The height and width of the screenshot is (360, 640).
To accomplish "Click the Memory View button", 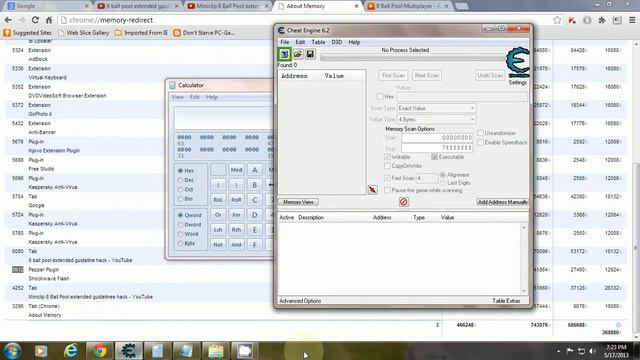I will 298,202.
